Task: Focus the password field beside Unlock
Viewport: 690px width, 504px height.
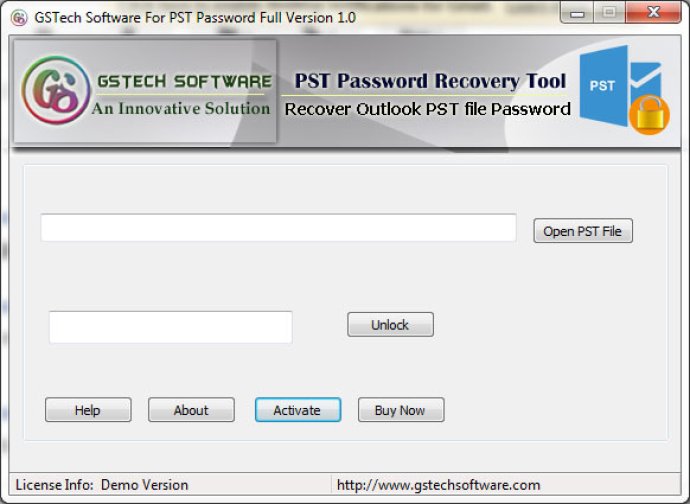Action: click(x=171, y=327)
